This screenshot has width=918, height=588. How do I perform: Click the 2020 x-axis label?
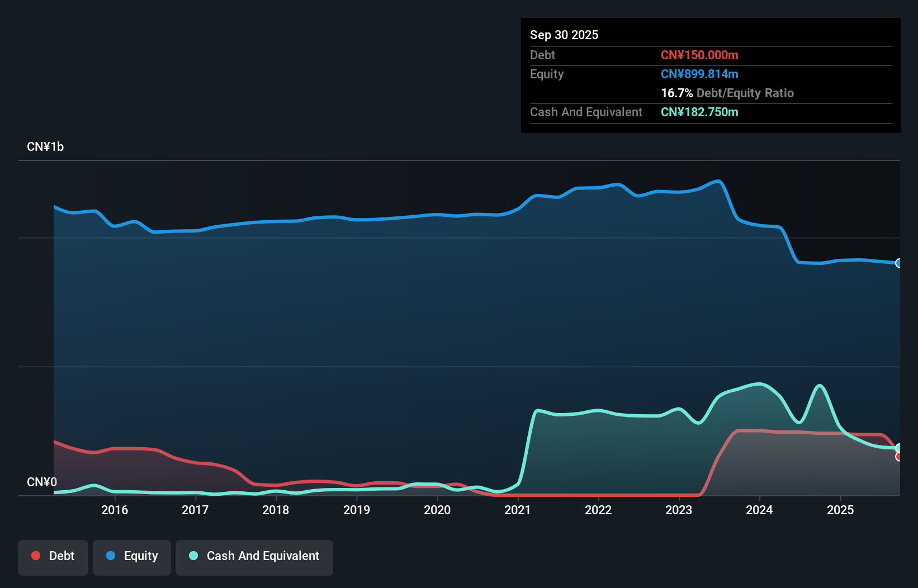[437, 510]
